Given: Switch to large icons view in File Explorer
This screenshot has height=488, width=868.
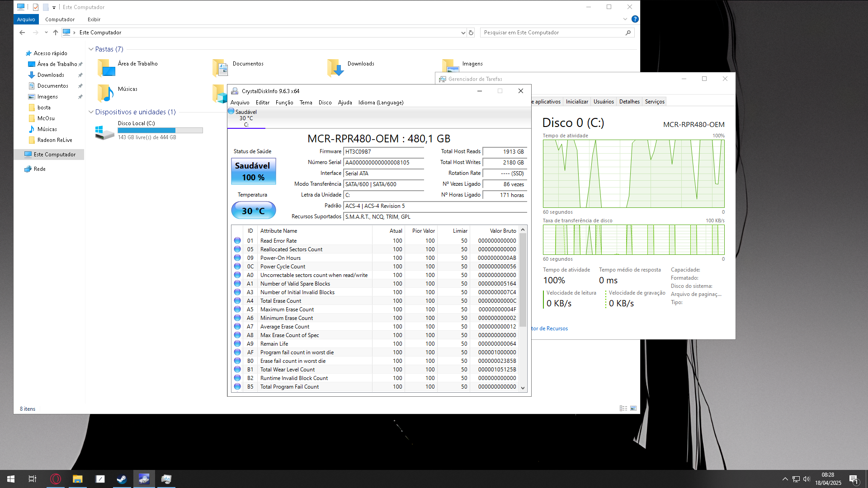Looking at the screenshot, I should tap(633, 408).
